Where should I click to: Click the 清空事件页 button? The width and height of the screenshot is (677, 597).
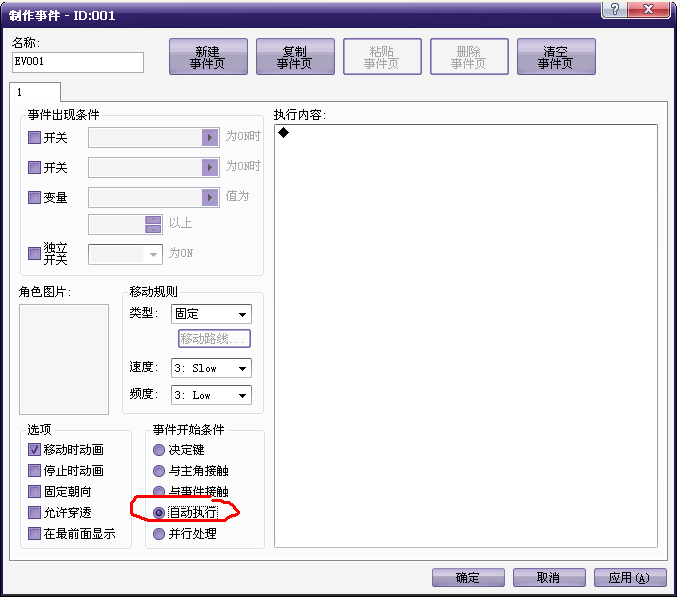click(556, 57)
